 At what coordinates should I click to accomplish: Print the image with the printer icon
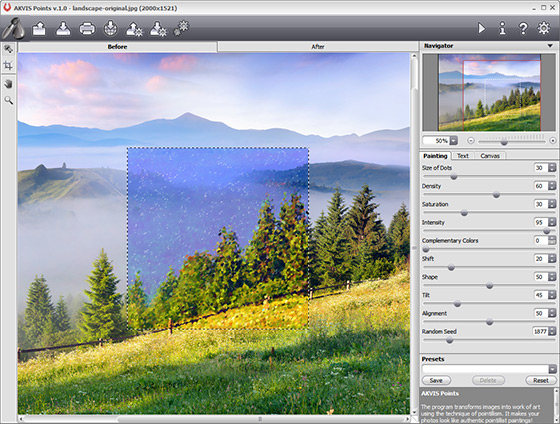pos(87,28)
